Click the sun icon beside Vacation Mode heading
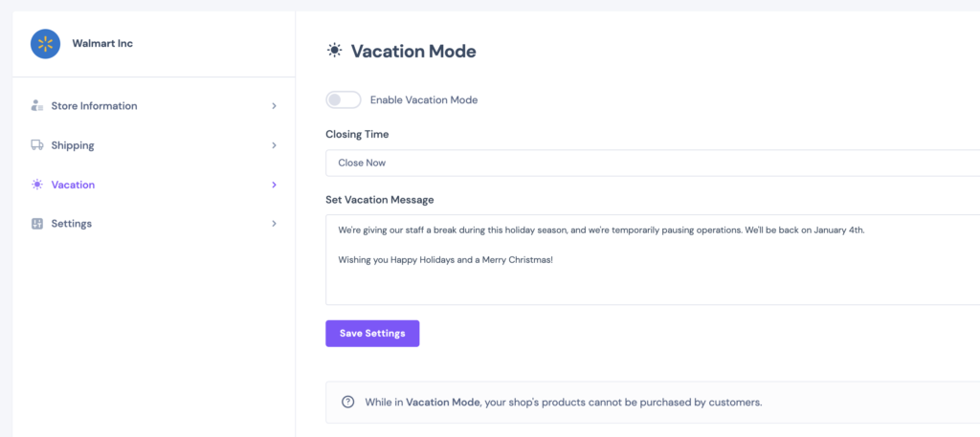This screenshot has width=980, height=437. (x=335, y=51)
